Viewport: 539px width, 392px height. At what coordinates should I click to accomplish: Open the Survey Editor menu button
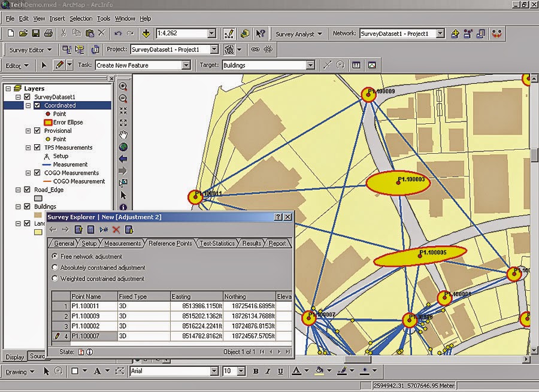(31, 50)
